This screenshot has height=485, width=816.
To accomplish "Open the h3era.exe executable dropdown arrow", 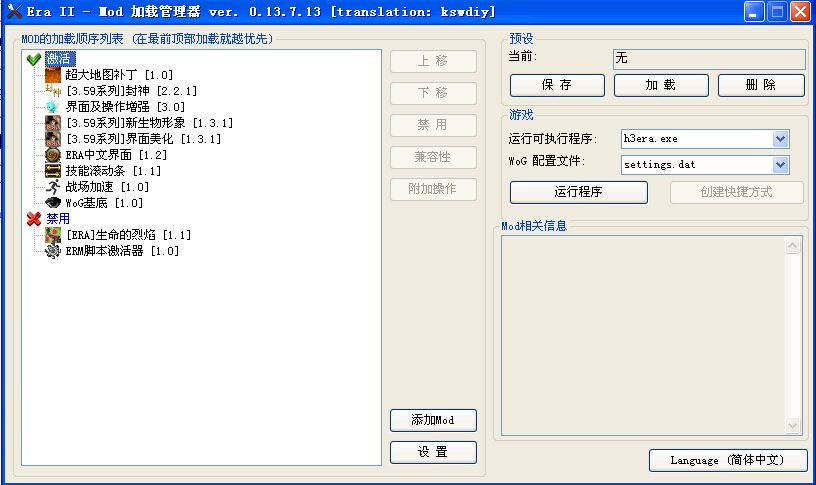I will 780,139.
